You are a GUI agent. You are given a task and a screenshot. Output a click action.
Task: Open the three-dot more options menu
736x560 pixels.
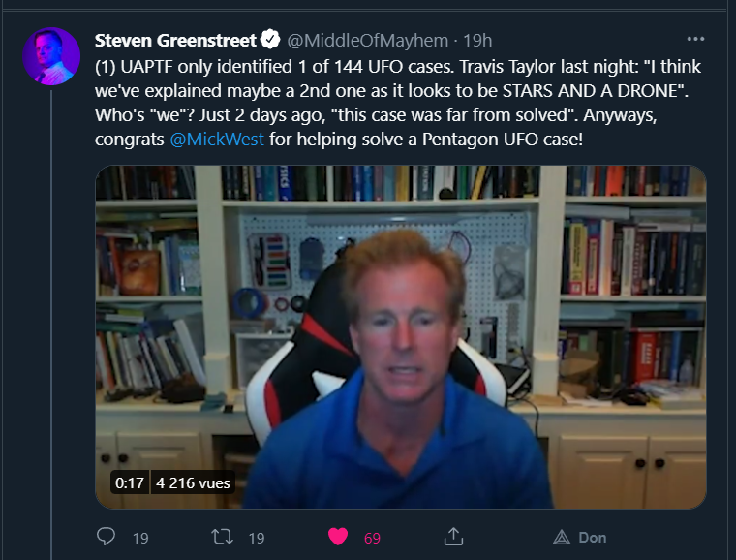tap(695, 39)
